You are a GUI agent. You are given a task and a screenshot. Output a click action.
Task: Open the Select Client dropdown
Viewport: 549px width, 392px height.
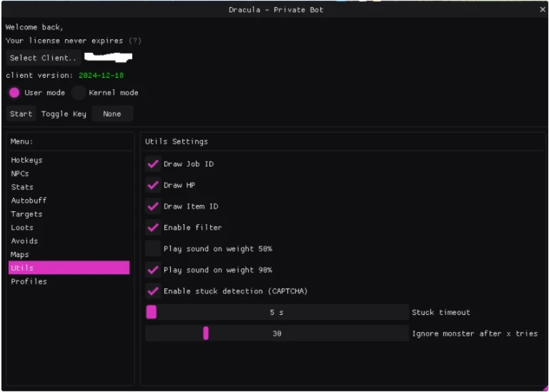42,58
